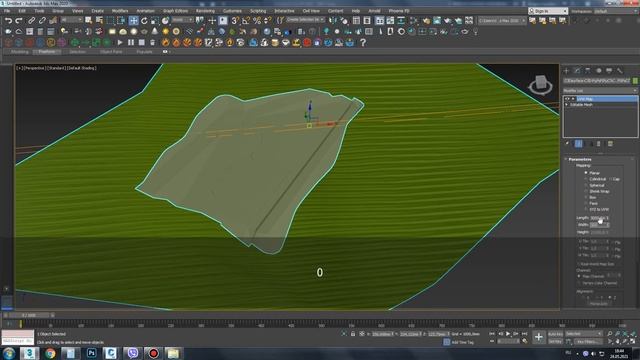Open the Sign In dropdown
This screenshot has width=640, height=360.
pos(548,11)
